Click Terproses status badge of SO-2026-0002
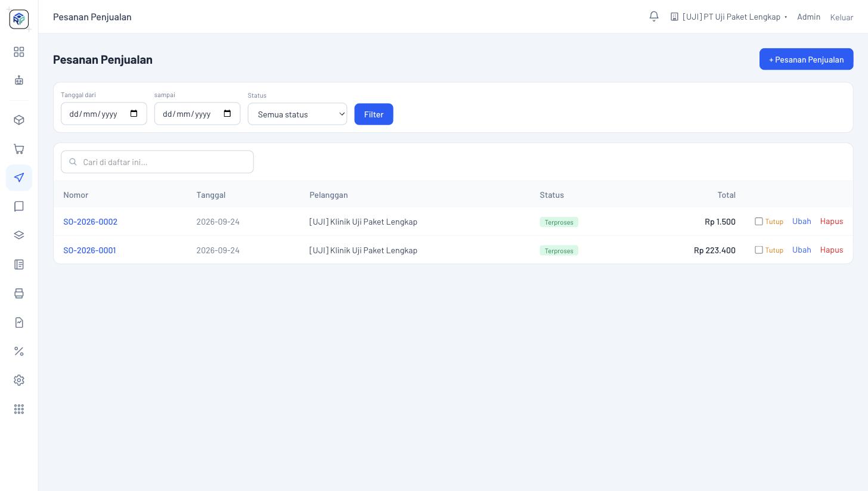 pyautogui.click(x=559, y=222)
